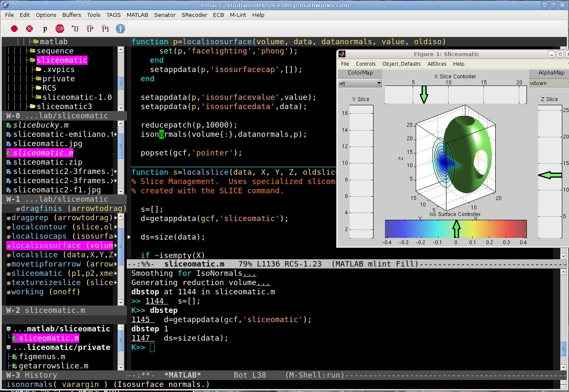Viewport: 569px width, 392px height.
Task: Click the red set breakpoint circle icon
Action: [x=14, y=29]
